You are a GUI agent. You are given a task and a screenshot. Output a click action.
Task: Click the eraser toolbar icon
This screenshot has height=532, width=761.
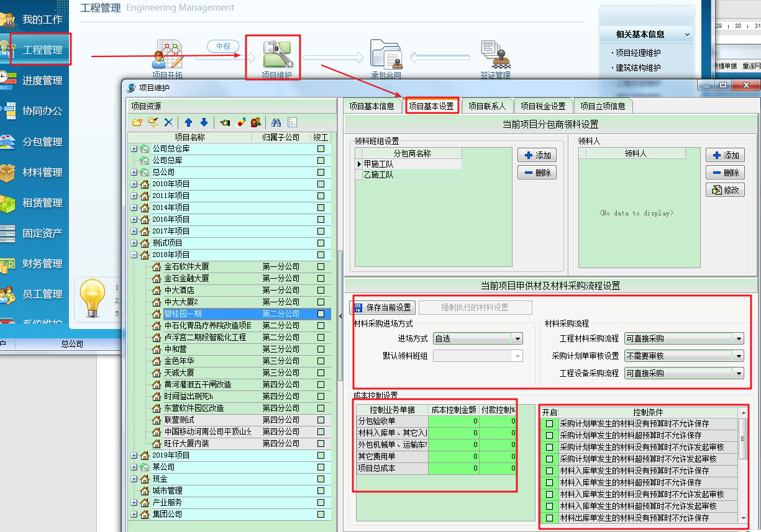pos(241,122)
